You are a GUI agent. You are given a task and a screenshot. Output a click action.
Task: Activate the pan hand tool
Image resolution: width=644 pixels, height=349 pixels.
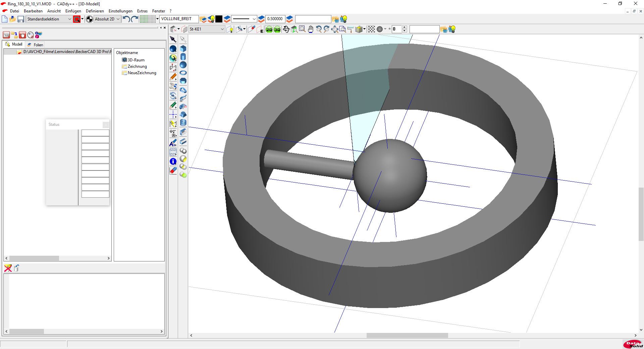[x=311, y=30]
